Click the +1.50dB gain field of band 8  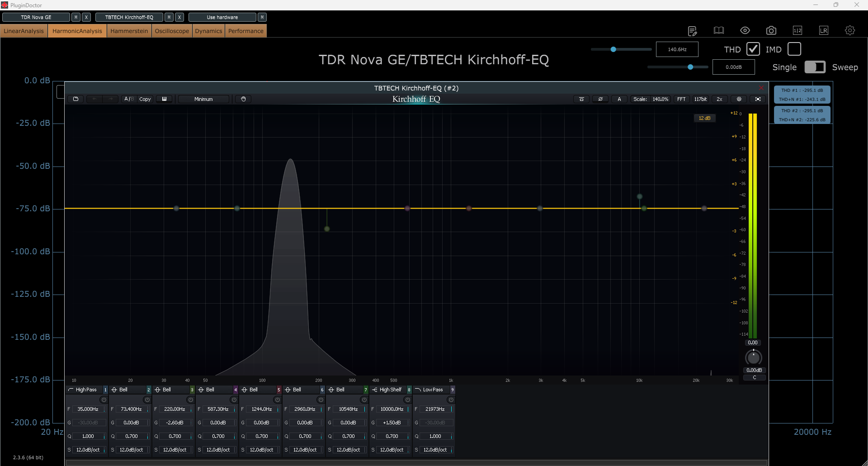coord(392,423)
